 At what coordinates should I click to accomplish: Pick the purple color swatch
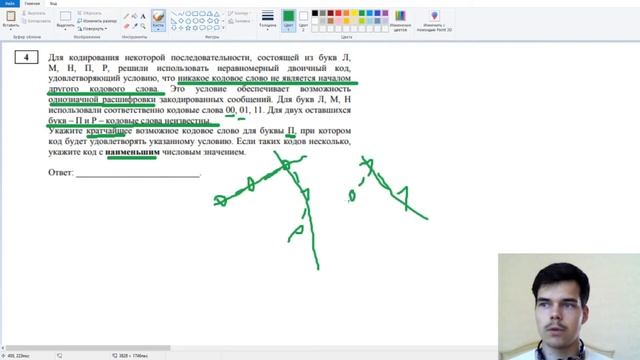[385, 13]
